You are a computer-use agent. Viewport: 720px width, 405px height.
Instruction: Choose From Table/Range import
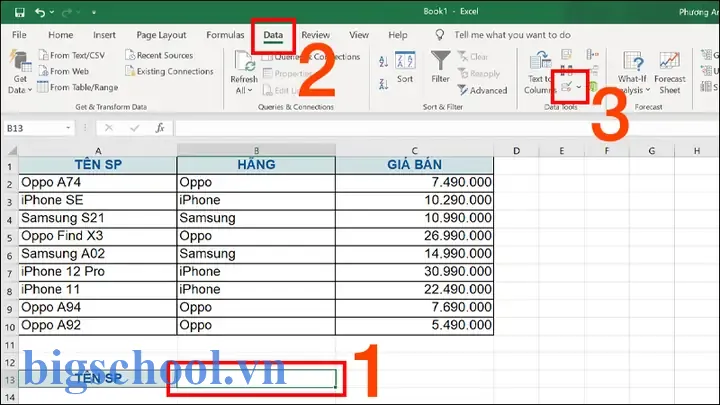78,87
